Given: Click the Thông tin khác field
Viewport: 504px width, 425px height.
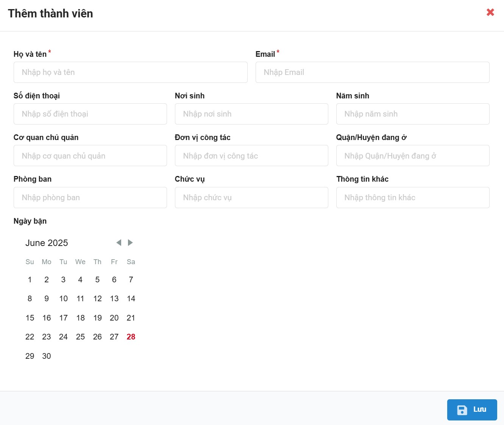Looking at the screenshot, I should (413, 198).
